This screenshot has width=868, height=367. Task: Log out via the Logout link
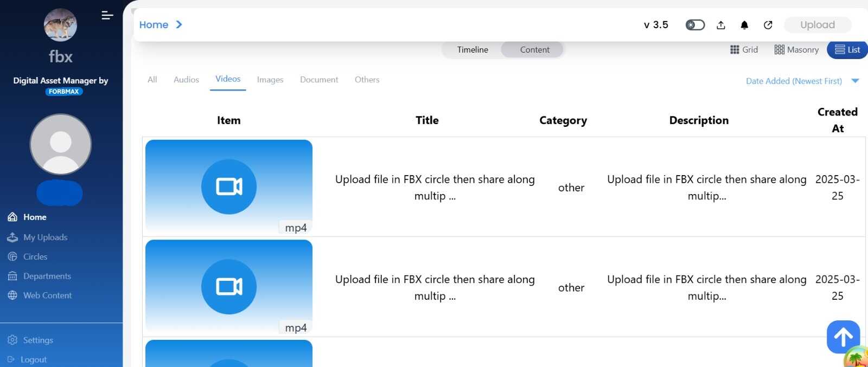(x=33, y=360)
